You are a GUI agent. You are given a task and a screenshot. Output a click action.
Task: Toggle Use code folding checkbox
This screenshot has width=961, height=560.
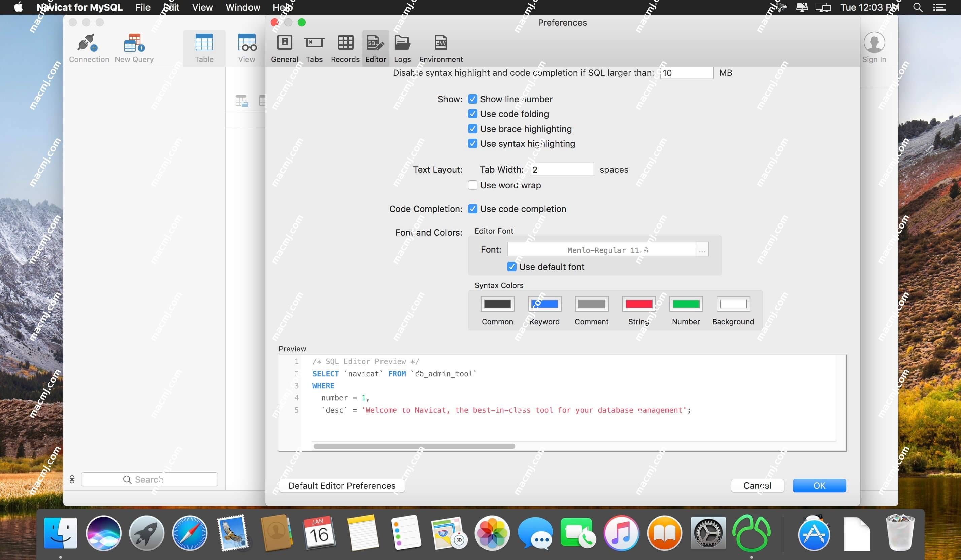click(473, 114)
